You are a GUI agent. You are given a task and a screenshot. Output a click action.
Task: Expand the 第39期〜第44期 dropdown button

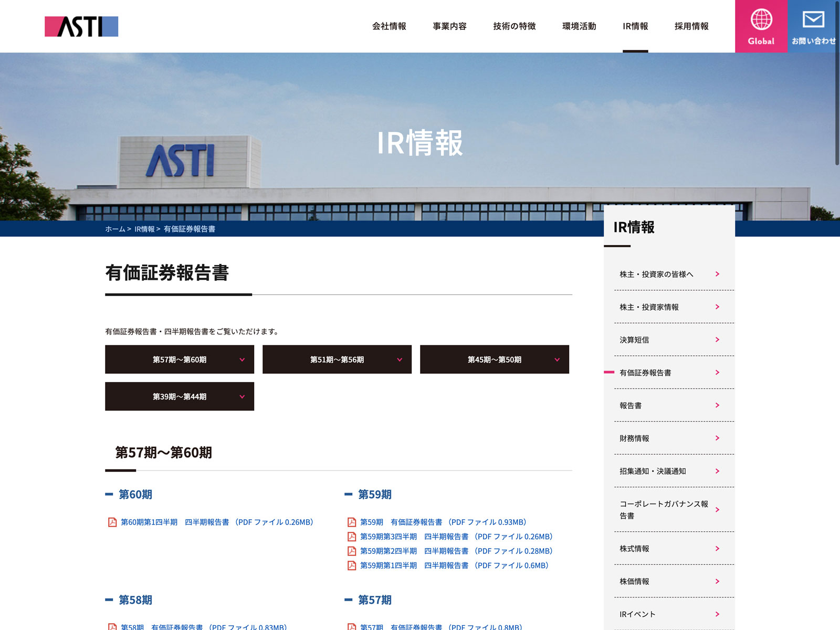pos(180,396)
